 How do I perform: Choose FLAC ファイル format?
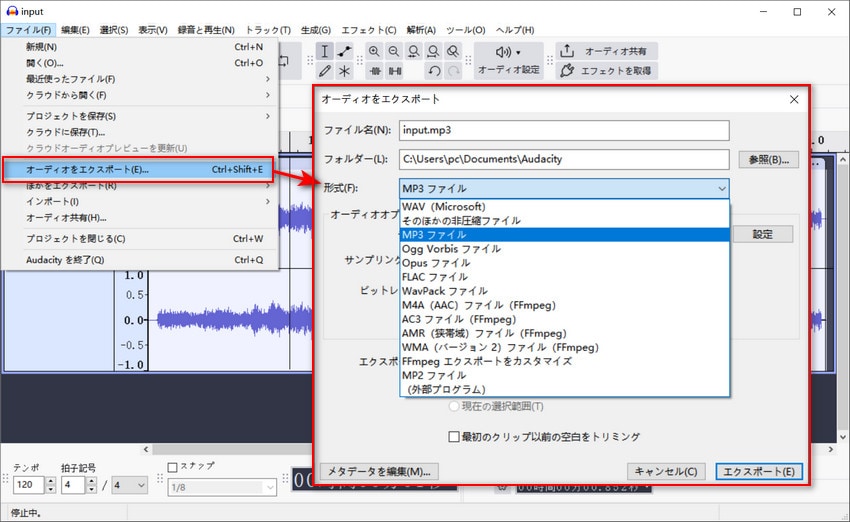click(x=564, y=277)
